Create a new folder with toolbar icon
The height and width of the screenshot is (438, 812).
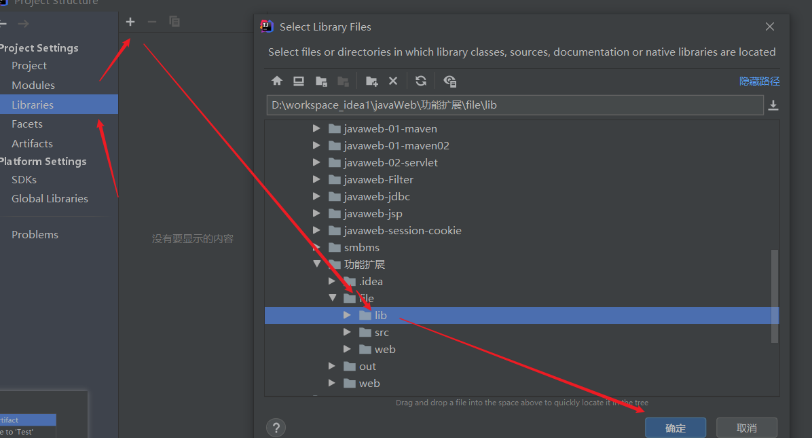click(371, 81)
